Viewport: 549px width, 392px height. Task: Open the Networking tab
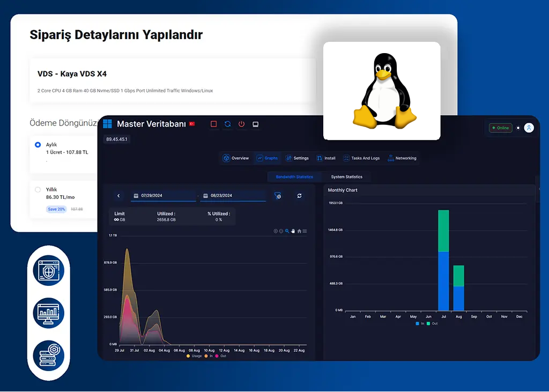(403, 158)
